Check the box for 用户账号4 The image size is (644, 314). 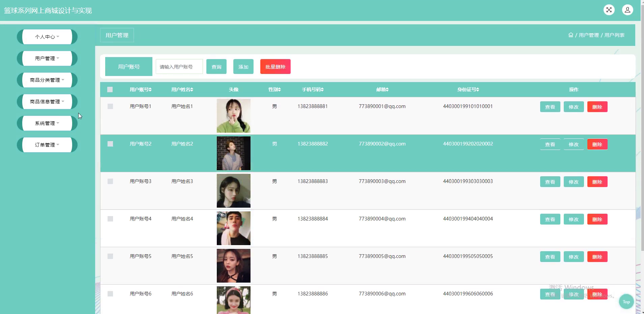[x=110, y=219]
